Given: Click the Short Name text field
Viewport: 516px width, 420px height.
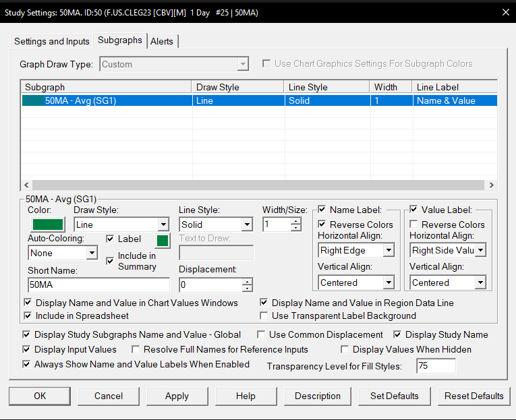Looking at the screenshot, I should [98, 284].
